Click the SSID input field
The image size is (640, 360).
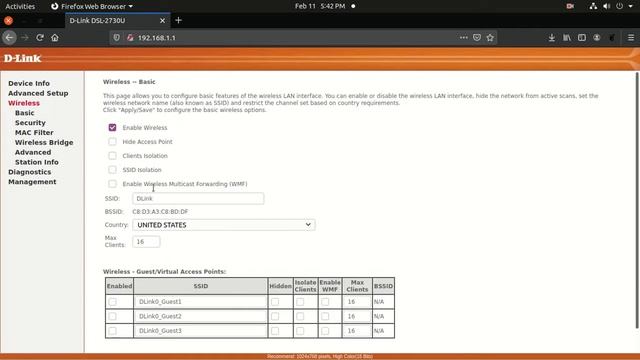198,198
